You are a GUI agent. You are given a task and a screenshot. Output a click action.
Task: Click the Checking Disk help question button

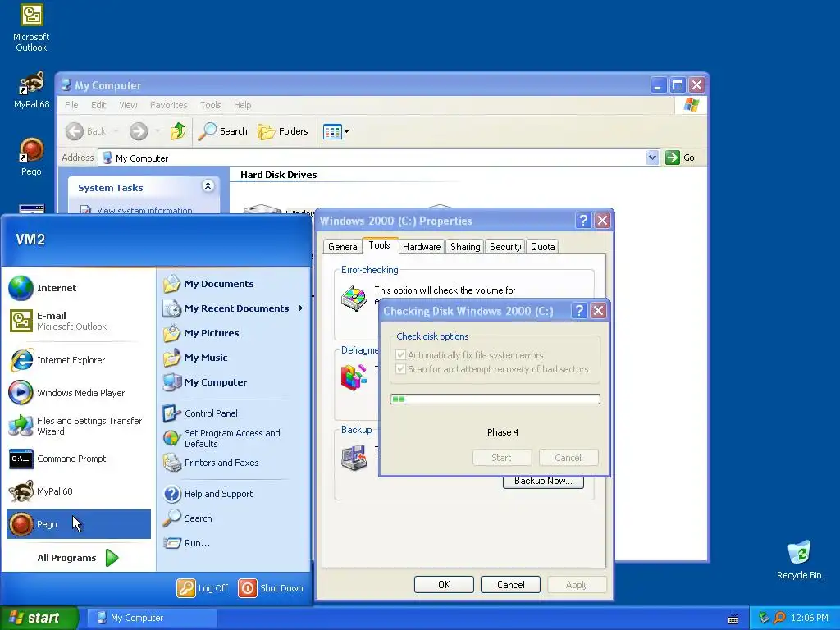pyautogui.click(x=579, y=311)
